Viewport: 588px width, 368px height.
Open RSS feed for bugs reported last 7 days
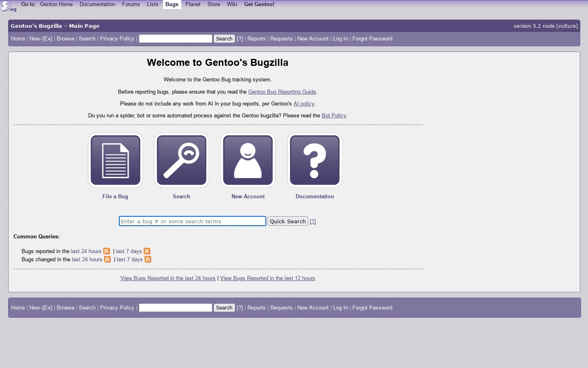(x=147, y=251)
